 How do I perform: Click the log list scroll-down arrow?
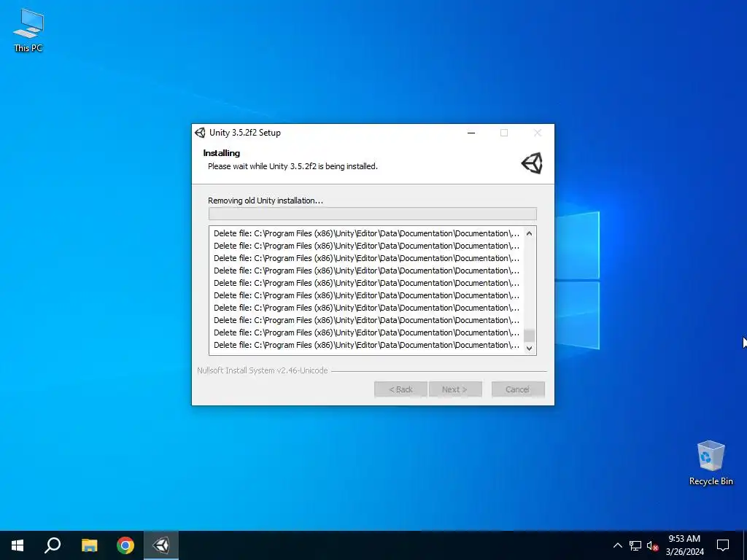coord(529,348)
